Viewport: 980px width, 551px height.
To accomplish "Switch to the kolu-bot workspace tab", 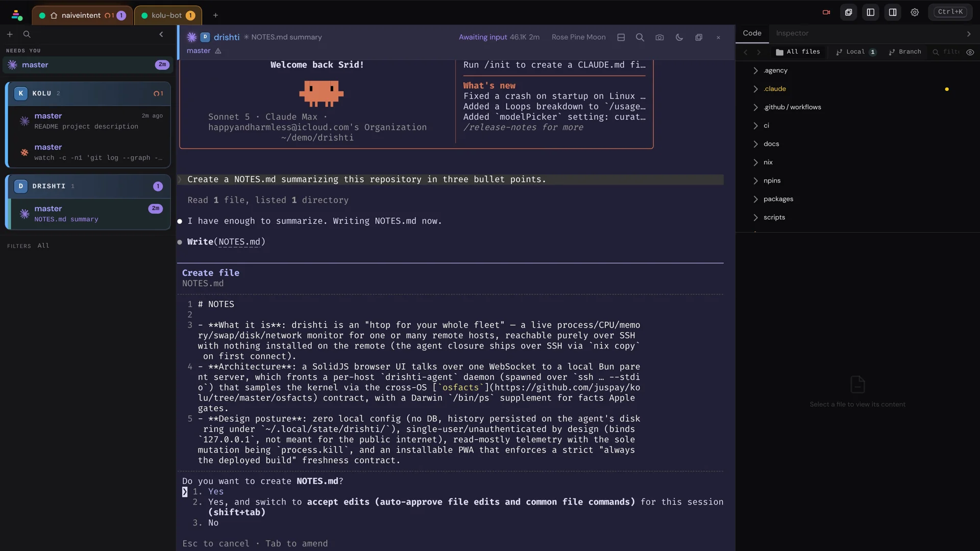I will [x=168, y=15].
